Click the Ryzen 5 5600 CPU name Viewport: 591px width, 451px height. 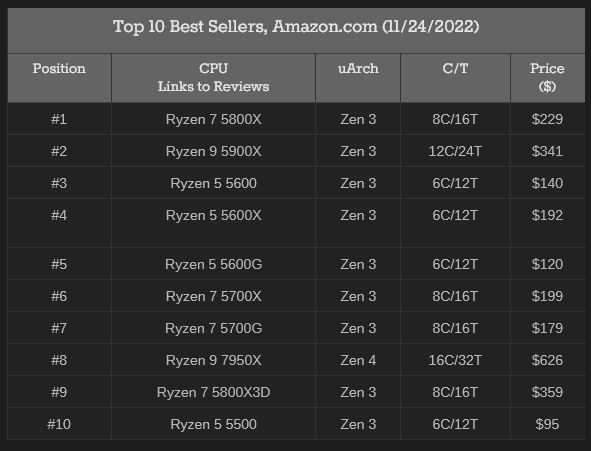click(213, 183)
